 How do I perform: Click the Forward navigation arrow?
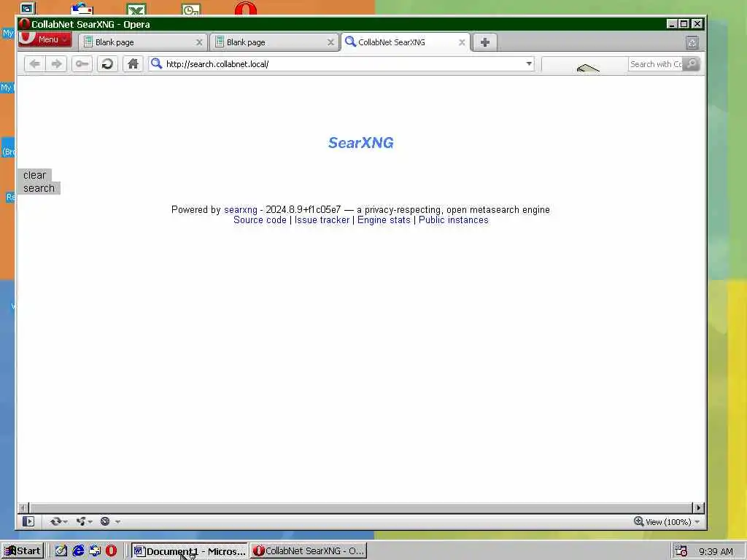pos(56,64)
